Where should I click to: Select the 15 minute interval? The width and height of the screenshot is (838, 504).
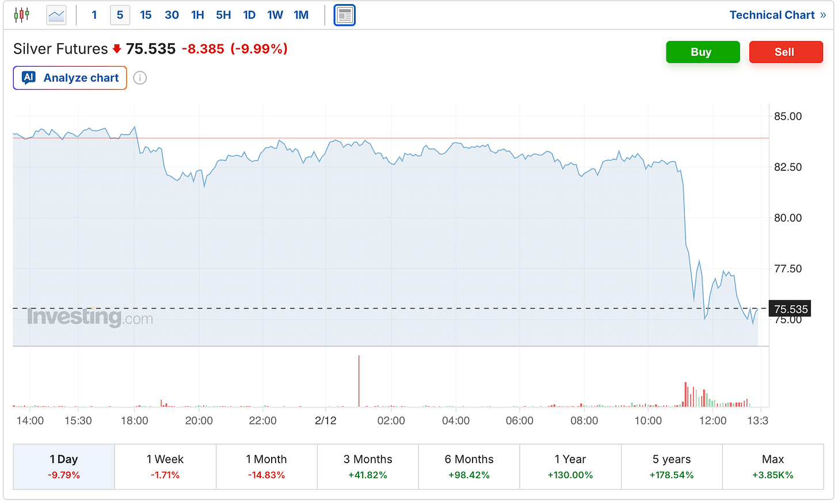tap(146, 15)
